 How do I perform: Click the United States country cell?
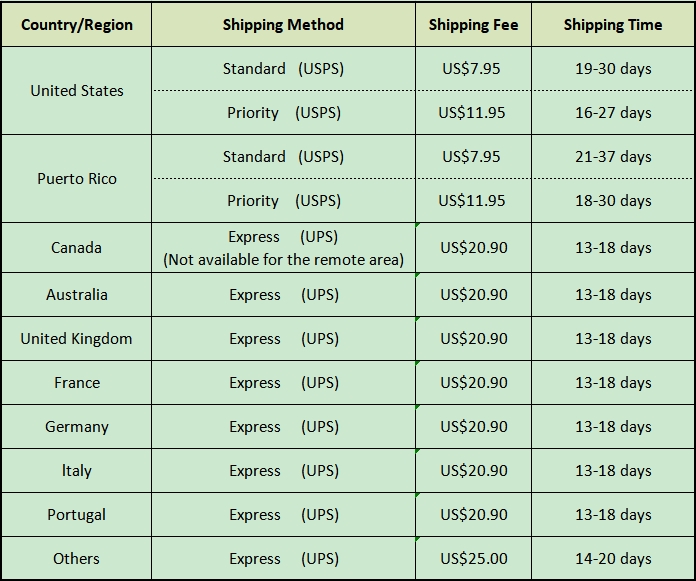coord(77,90)
